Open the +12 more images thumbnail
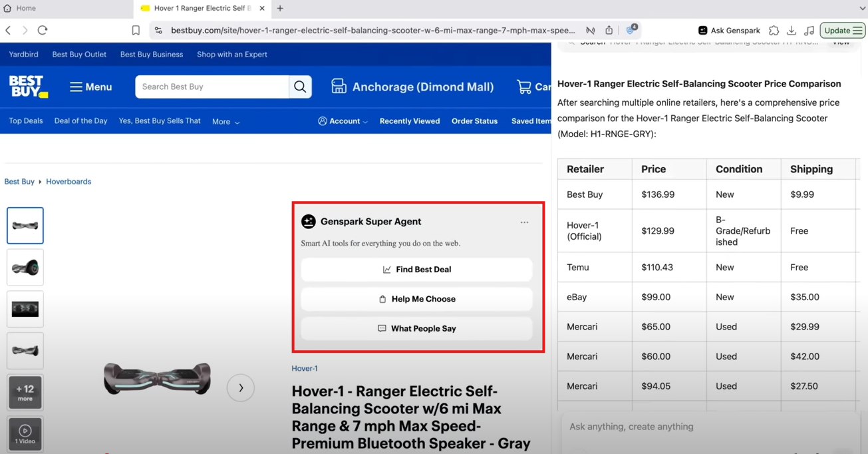Image resolution: width=868 pixels, height=454 pixels. point(25,392)
